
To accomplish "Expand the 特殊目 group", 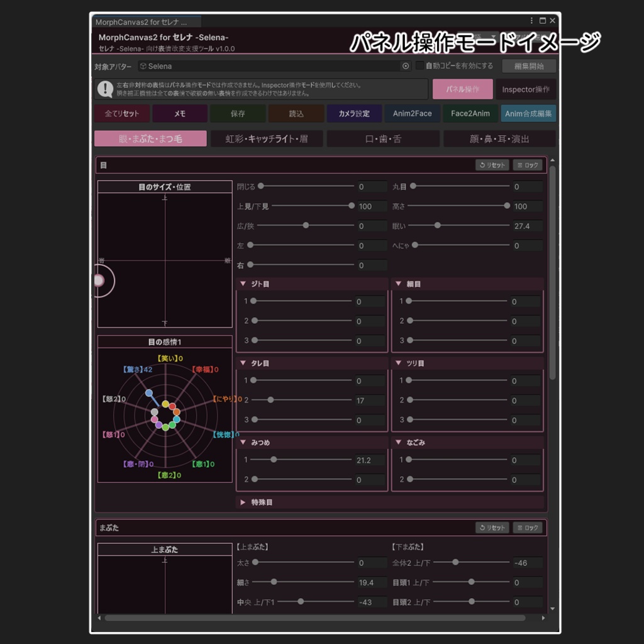I will click(x=243, y=502).
